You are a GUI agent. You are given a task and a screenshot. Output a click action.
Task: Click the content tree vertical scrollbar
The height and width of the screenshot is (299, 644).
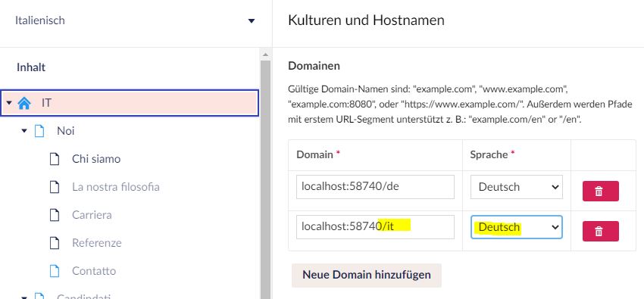point(265,179)
